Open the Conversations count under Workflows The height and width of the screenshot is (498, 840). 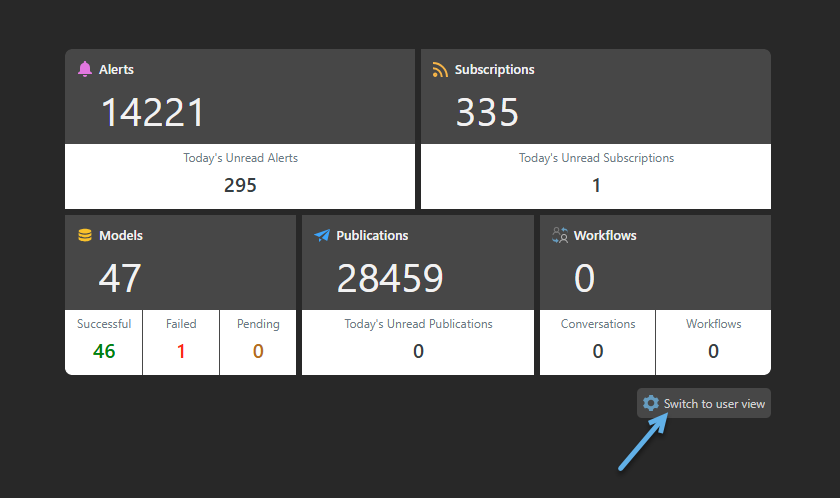tap(598, 351)
